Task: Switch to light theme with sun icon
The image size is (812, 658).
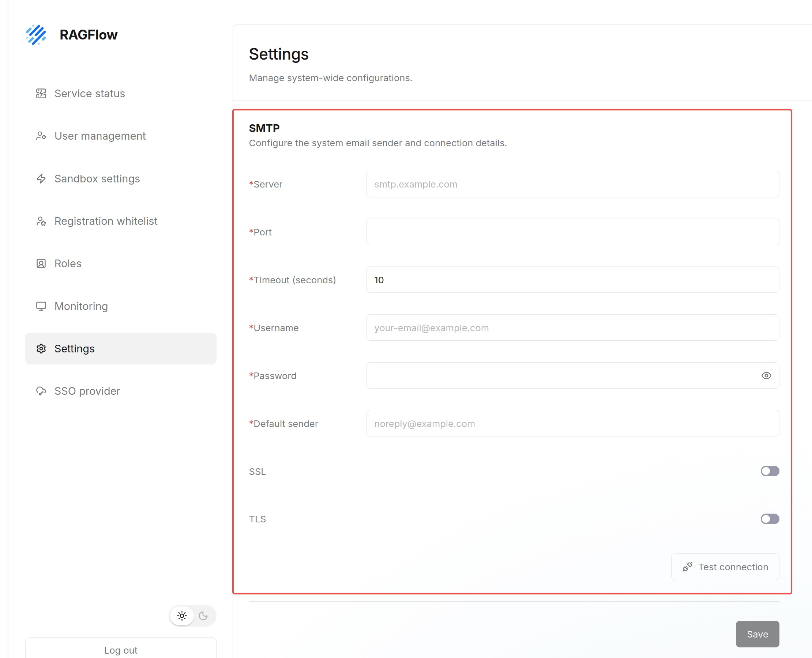Action: [182, 616]
